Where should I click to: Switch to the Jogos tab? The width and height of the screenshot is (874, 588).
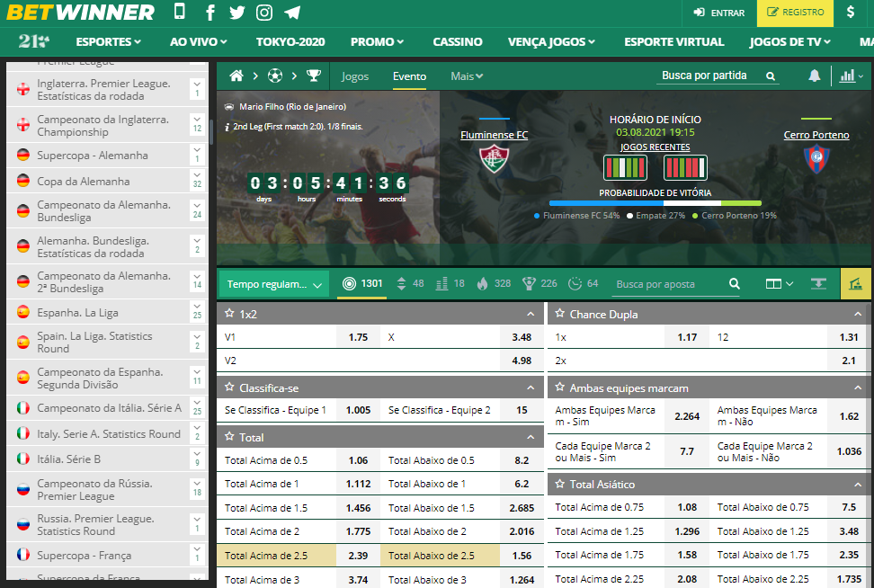click(355, 76)
